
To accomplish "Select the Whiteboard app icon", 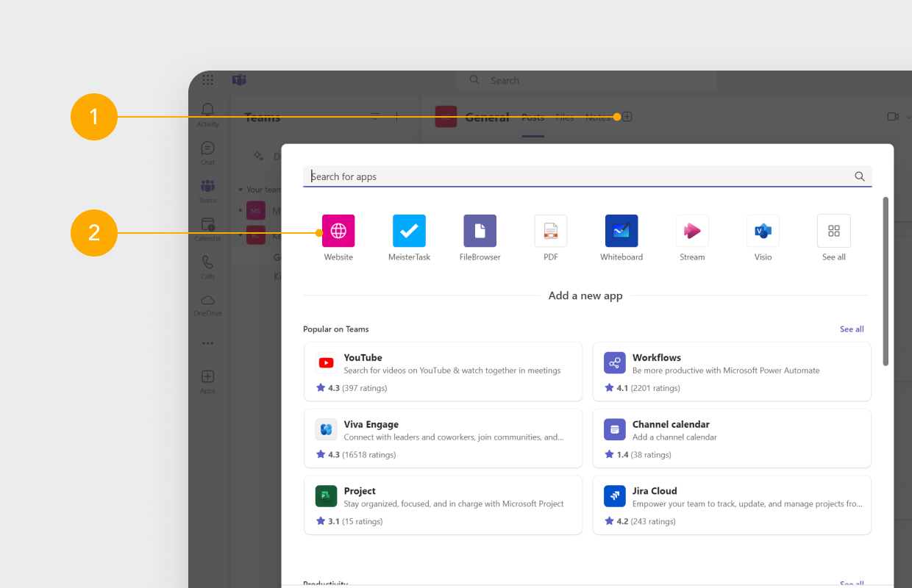I will [x=621, y=230].
